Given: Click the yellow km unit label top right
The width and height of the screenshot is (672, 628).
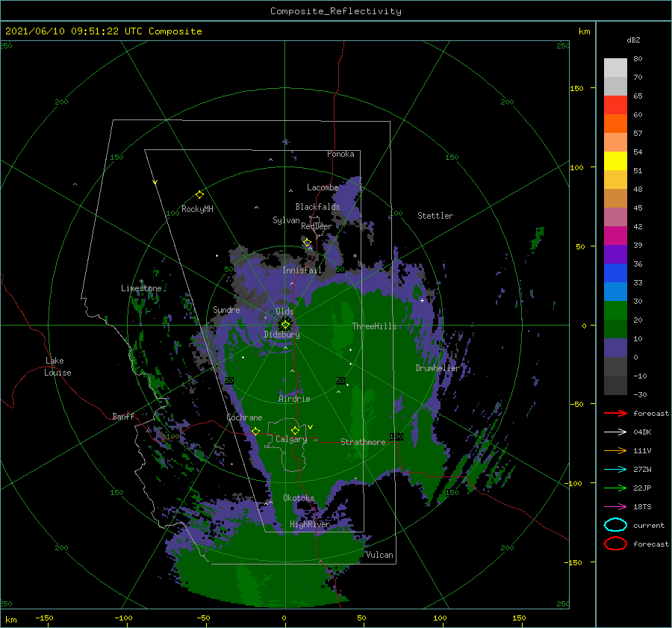Looking at the screenshot, I should pyautogui.click(x=584, y=31).
